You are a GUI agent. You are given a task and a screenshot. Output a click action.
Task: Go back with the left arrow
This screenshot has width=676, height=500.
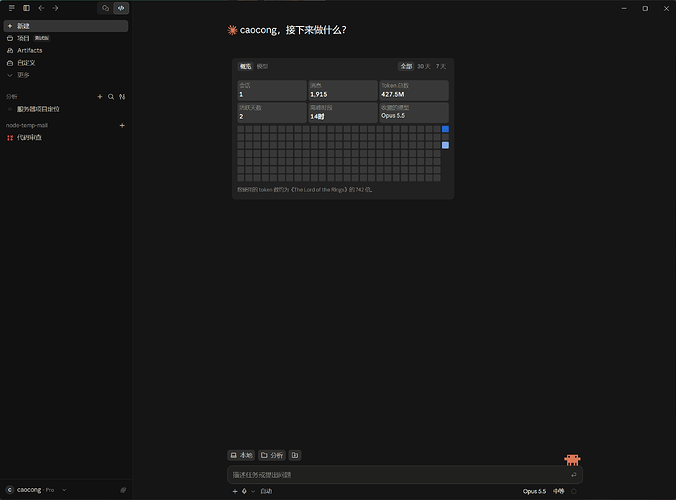[41, 8]
